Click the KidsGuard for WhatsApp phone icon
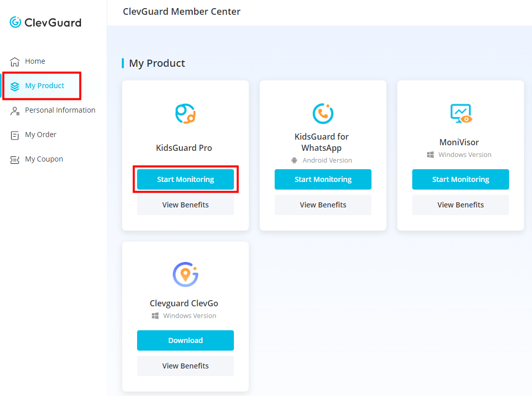 coord(323,113)
